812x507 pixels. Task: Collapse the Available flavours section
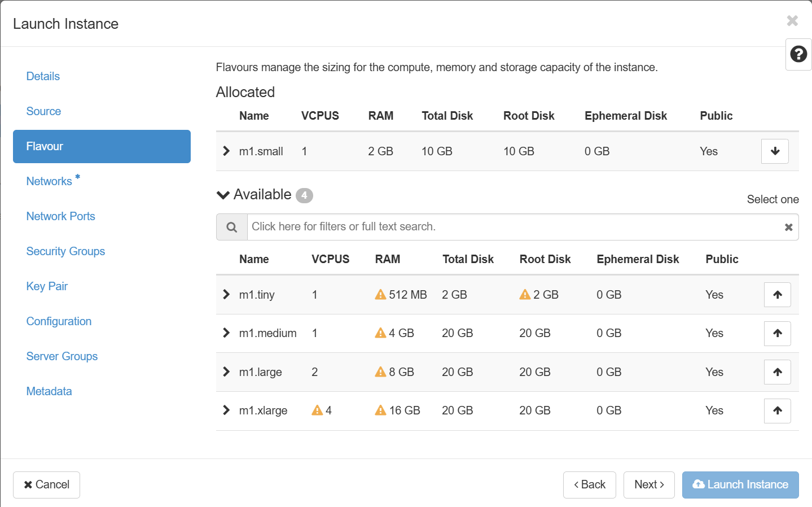pos(223,195)
